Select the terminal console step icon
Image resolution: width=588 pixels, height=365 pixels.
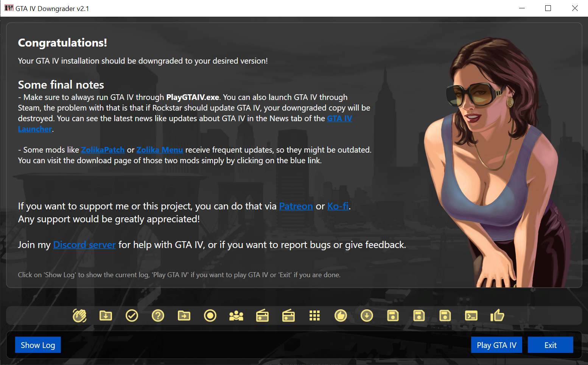coord(471,315)
